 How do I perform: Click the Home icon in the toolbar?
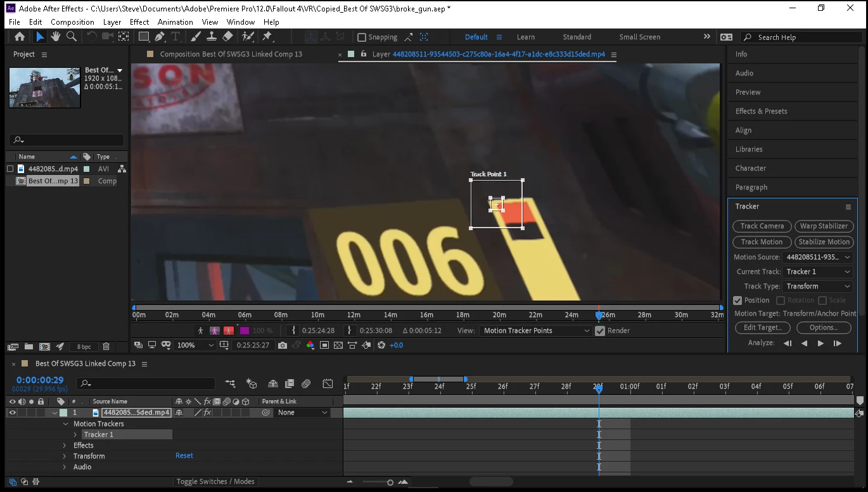pyautogui.click(x=20, y=37)
